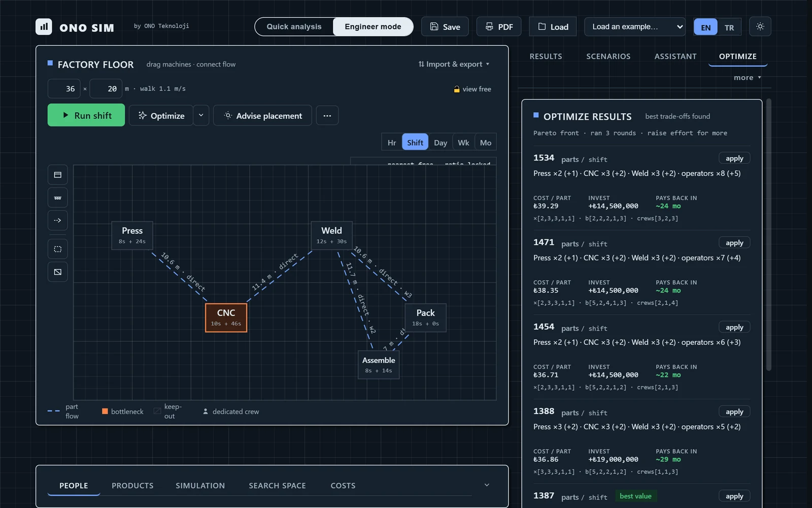
Task: Open the SCENARIOS tab
Action: click(x=608, y=56)
